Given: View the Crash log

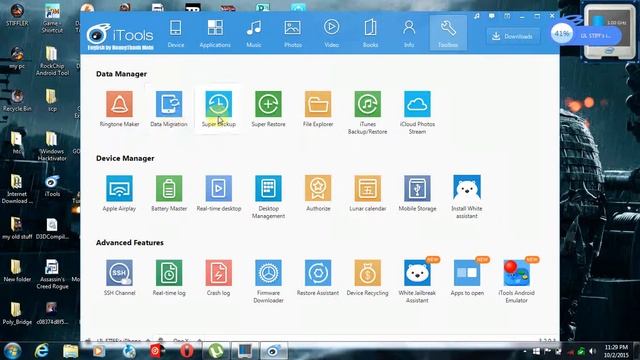Looking at the screenshot, I should point(218,273).
